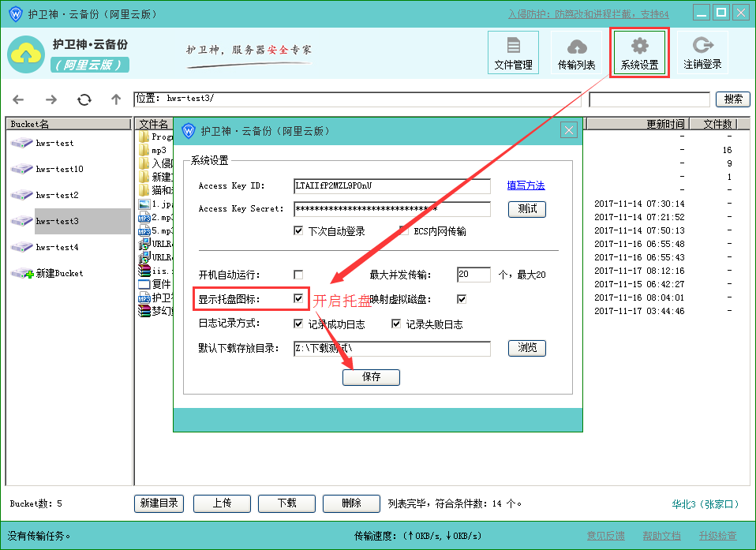The width and height of the screenshot is (756, 550).
Task: Select hws-test bucket drive icon
Action: [21, 143]
